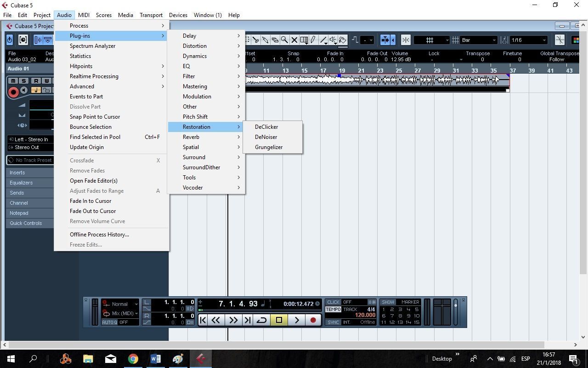Open Google Chrome from the taskbar
Viewport: 588px width, 368px height.
[x=133, y=359]
